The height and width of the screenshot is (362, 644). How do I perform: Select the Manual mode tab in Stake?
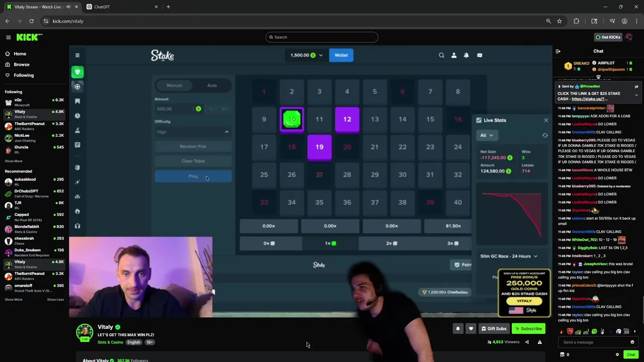coord(174,85)
